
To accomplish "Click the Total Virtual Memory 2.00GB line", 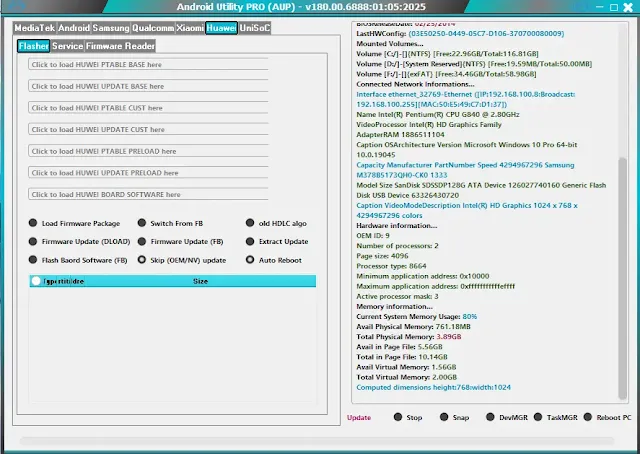I will pyautogui.click(x=407, y=377).
